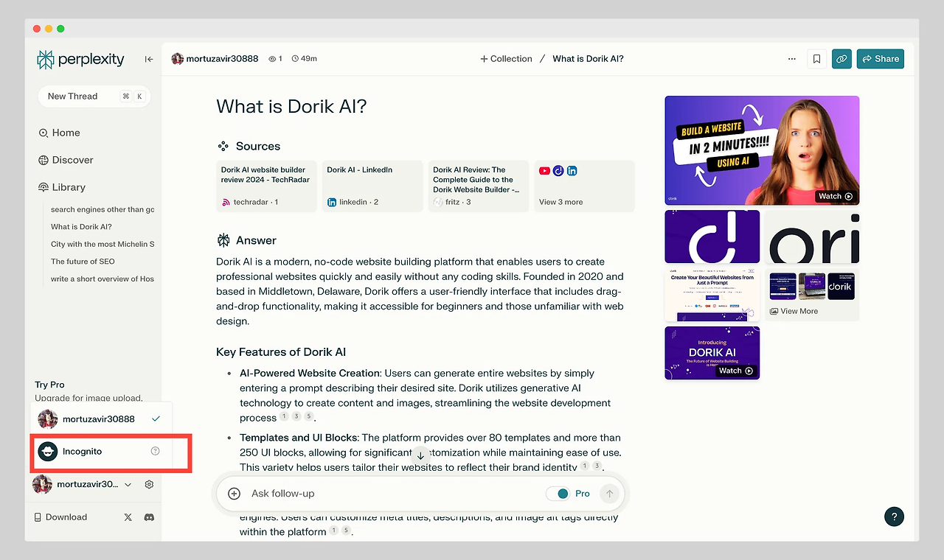Image resolution: width=944 pixels, height=560 pixels.
Task: Open the TechRadar source card
Action: coord(266,186)
